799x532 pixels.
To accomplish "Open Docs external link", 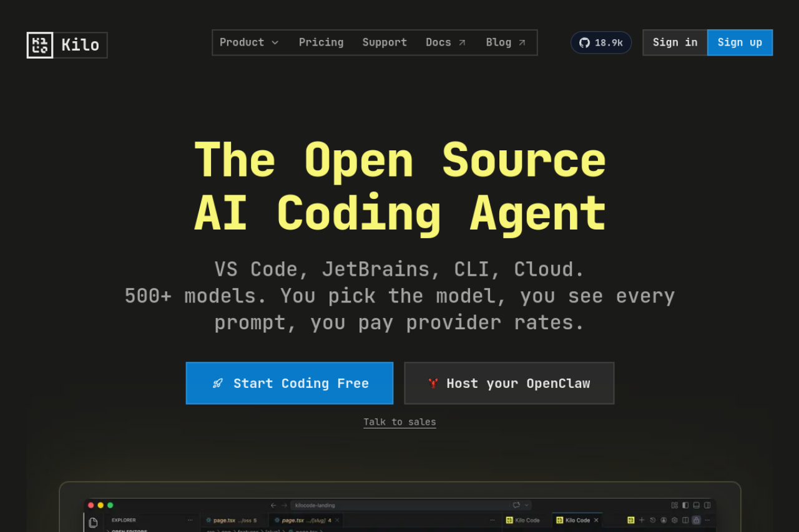I will 446,42.
